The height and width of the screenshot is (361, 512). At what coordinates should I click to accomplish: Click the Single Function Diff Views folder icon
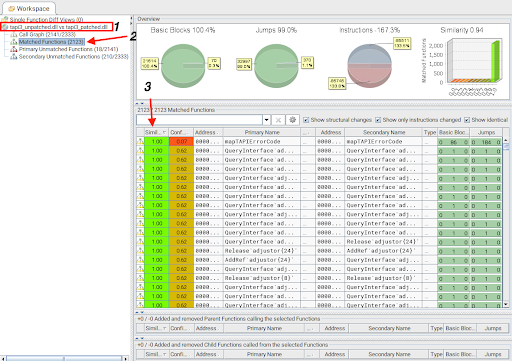point(5,19)
